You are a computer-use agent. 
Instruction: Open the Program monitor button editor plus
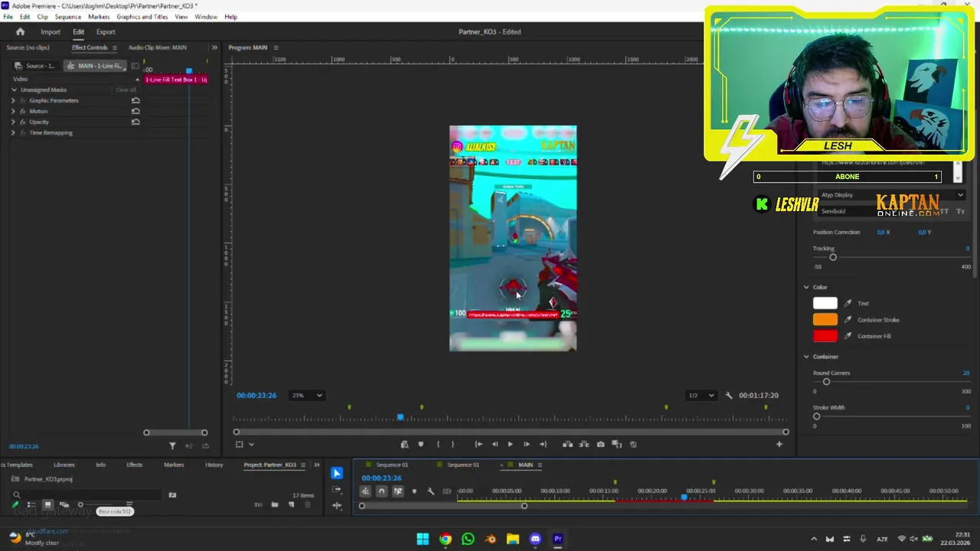click(x=779, y=444)
